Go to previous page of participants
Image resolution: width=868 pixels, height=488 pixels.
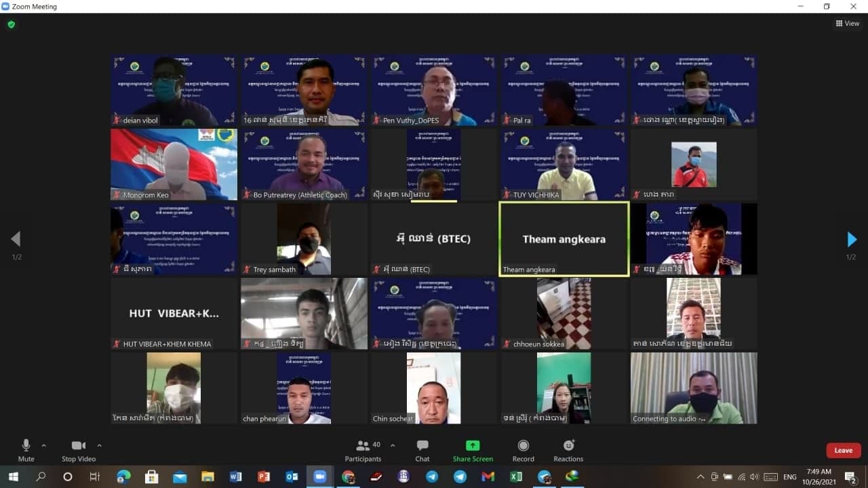coord(16,239)
